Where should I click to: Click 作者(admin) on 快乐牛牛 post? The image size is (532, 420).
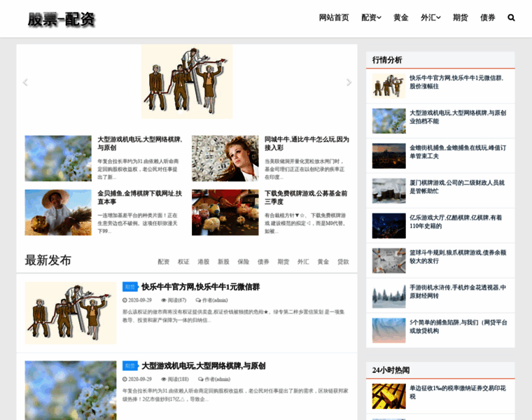tap(211, 300)
